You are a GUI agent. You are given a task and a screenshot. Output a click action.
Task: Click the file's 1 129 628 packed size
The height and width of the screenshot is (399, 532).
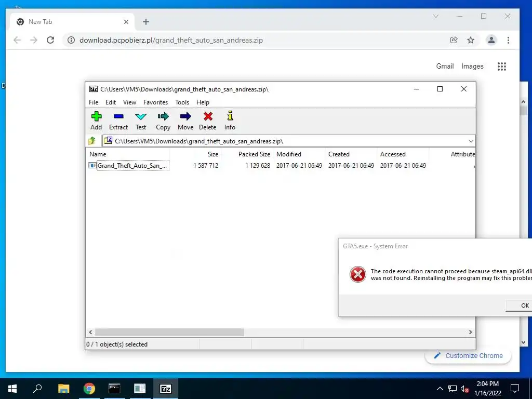(258, 166)
